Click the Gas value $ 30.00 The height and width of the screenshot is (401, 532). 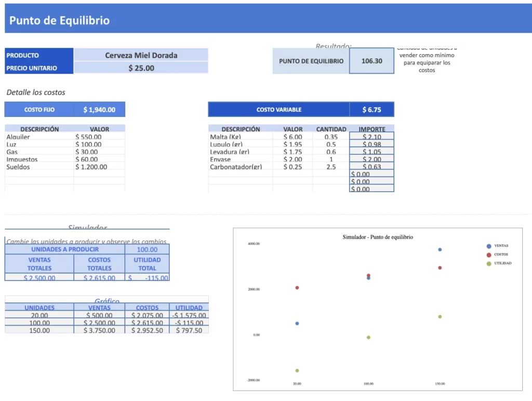(99, 152)
